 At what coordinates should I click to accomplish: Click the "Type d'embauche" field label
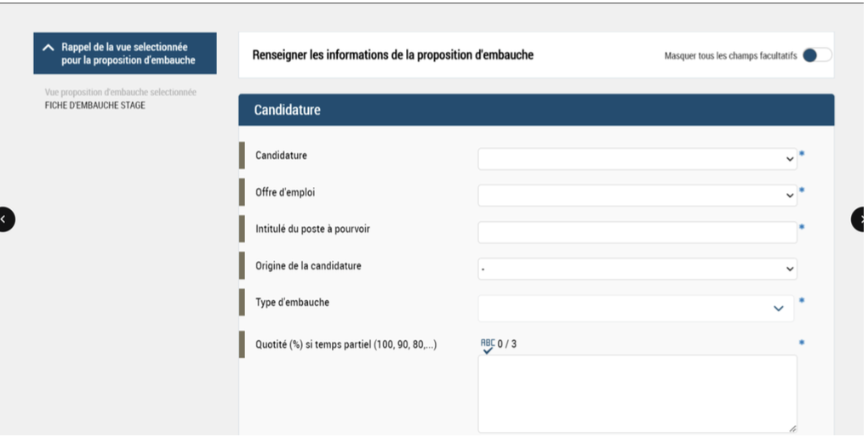click(292, 303)
